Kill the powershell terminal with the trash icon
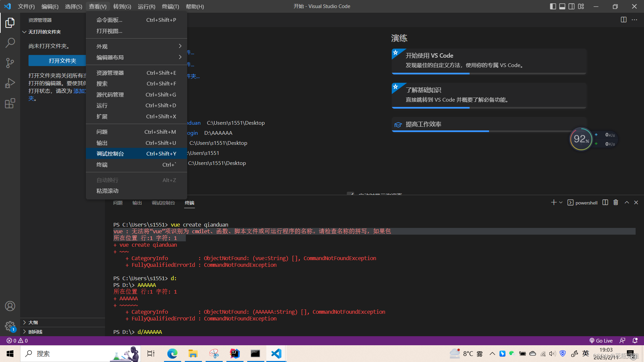Image resolution: width=644 pixels, height=362 pixels. click(x=615, y=202)
